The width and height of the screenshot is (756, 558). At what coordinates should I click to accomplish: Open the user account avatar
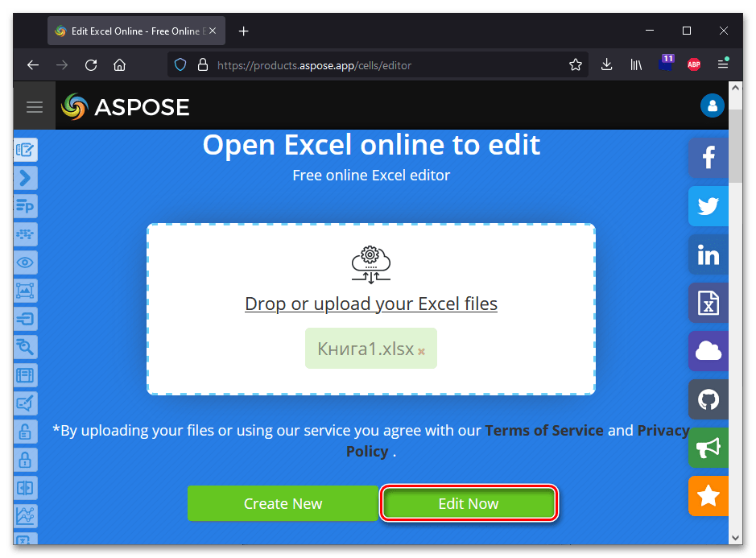pos(713,105)
